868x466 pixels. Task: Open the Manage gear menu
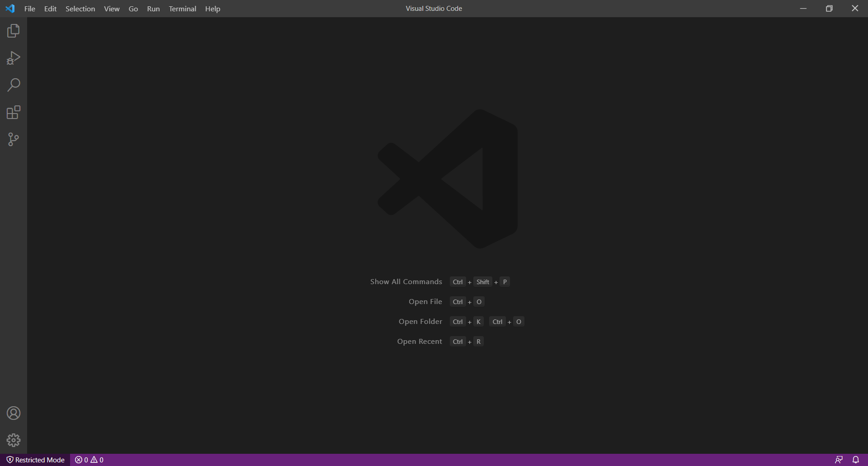click(14, 440)
